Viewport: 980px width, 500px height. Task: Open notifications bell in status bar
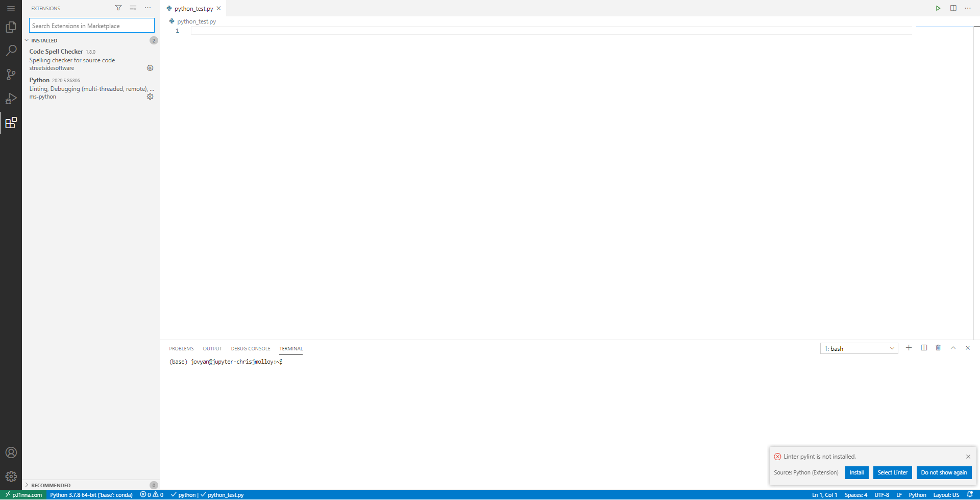coord(970,494)
